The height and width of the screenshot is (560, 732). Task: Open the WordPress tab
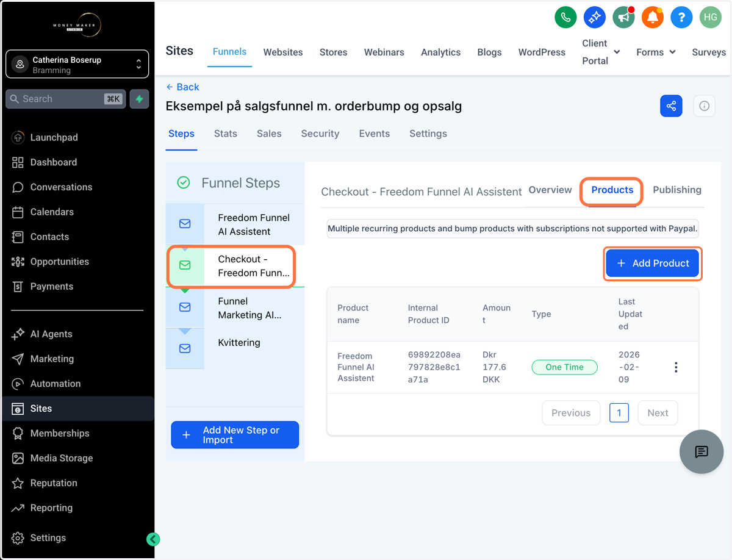[x=542, y=52]
